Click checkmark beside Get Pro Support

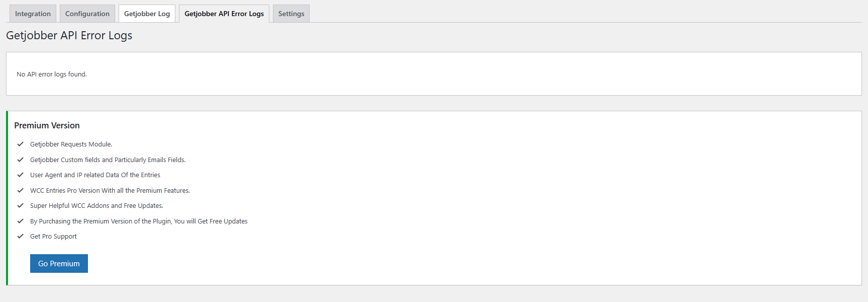21,236
